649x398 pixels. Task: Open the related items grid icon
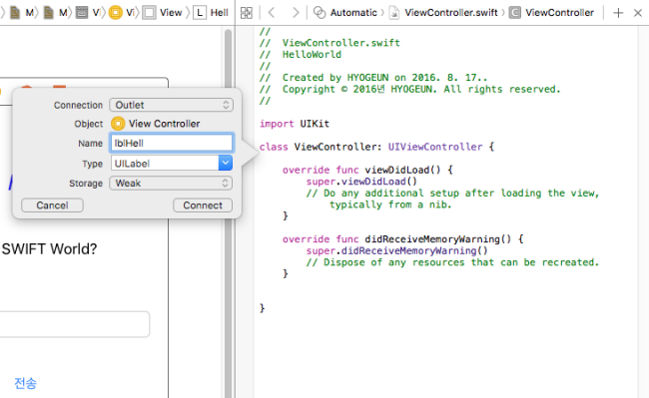pyautogui.click(x=246, y=13)
